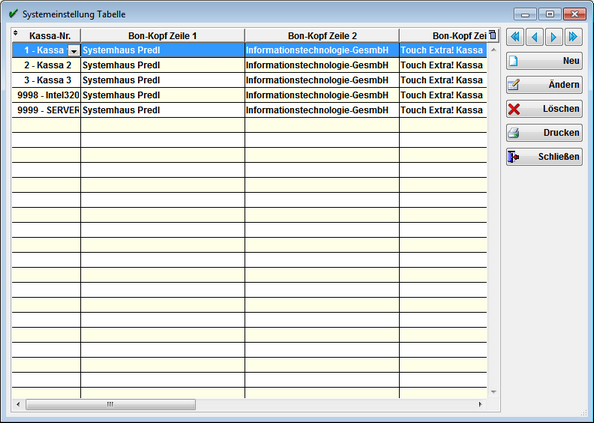Click the green checkmark title bar icon
The width and height of the screenshot is (594, 423).
(x=13, y=14)
